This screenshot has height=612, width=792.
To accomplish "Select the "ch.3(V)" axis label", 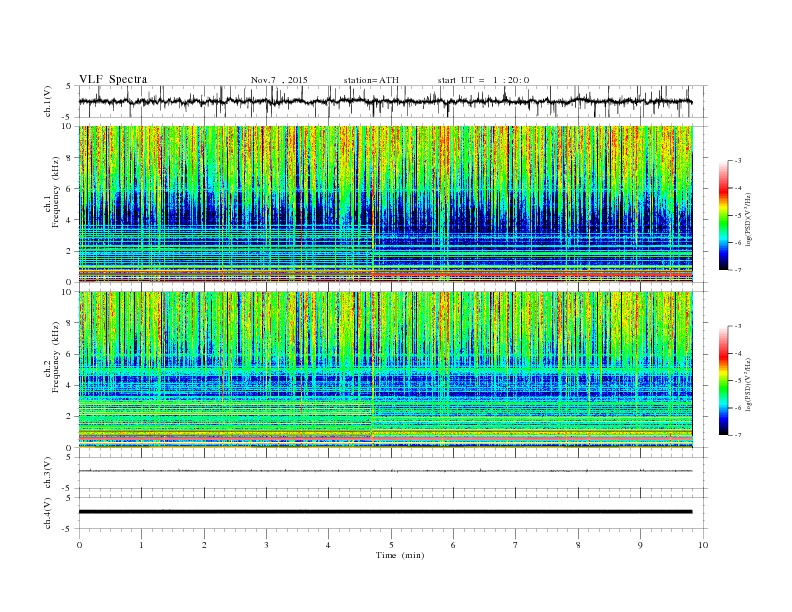I will point(48,473).
